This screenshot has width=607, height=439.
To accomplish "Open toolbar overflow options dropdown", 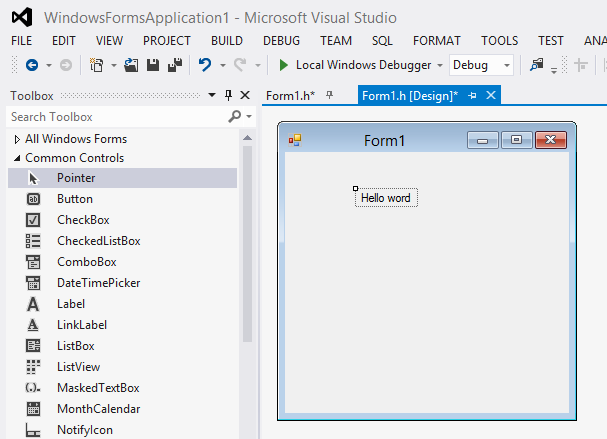I will click(x=554, y=70).
